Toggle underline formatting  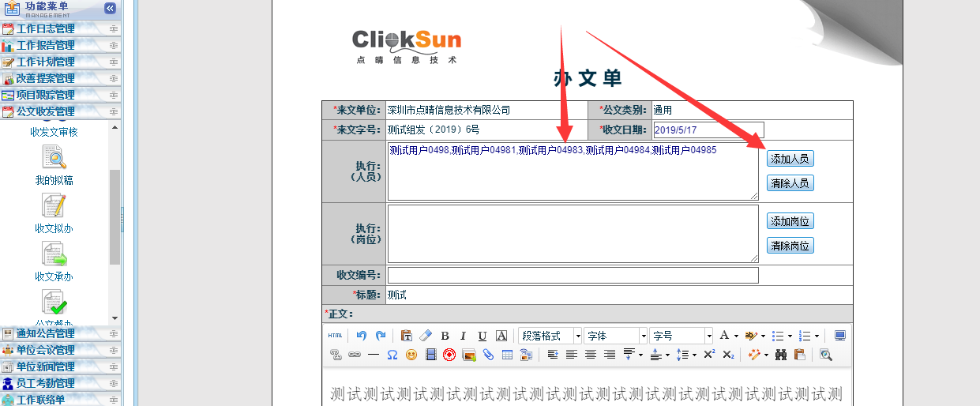482,336
